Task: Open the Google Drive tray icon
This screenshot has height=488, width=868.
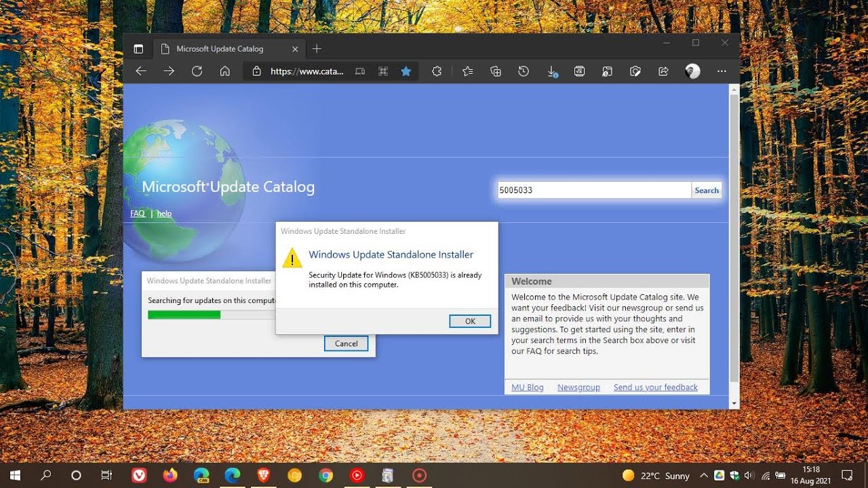Action: [719, 476]
